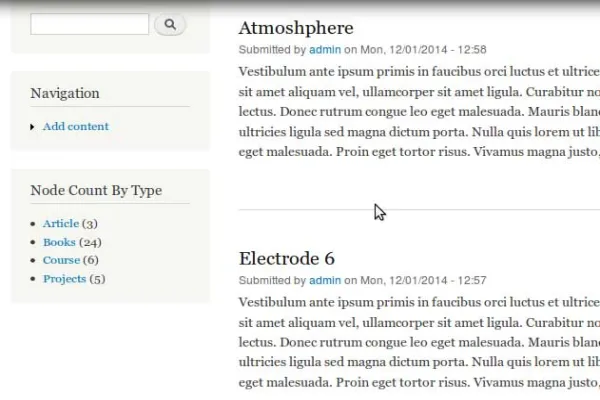This screenshot has width=600, height=400.
Task: Click the Atmoshphere submission date text
Action: [x=424, y=50]
